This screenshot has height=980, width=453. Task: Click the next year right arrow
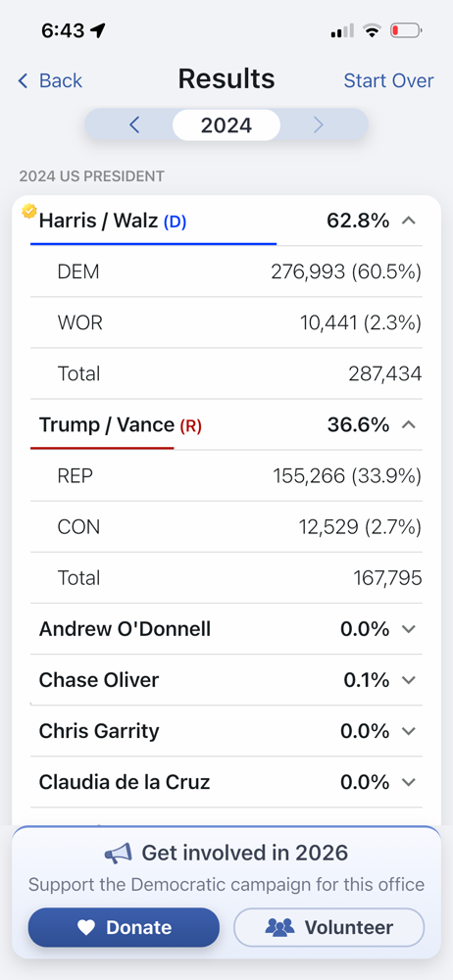(x=319, y=125)
